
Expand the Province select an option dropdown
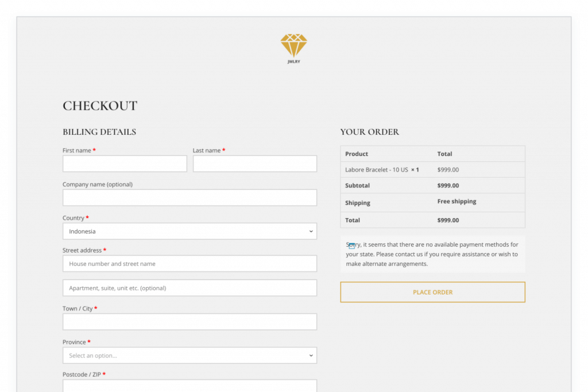(189, 355)
